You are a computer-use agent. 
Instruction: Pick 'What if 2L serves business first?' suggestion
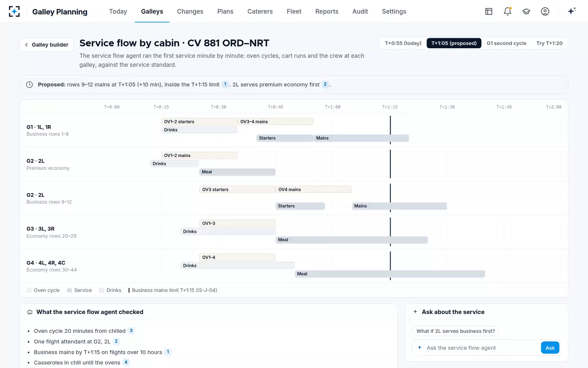[x=455, y=331]
